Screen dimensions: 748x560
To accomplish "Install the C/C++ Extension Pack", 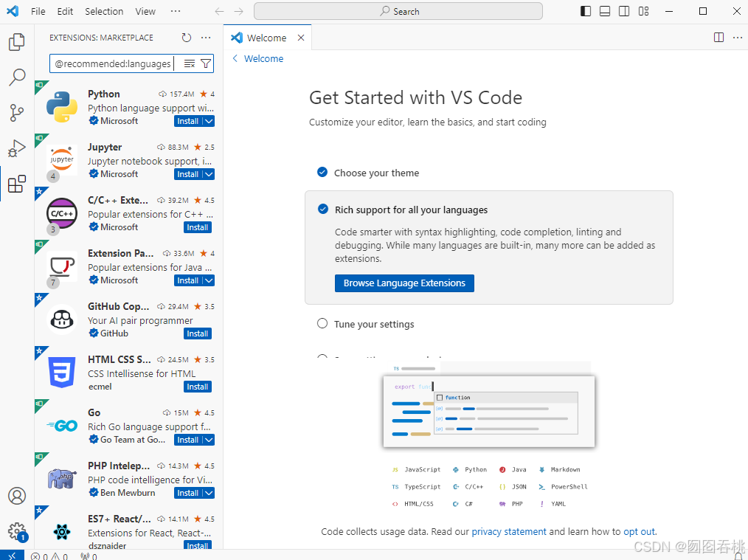I will click(x=198, y=227).
